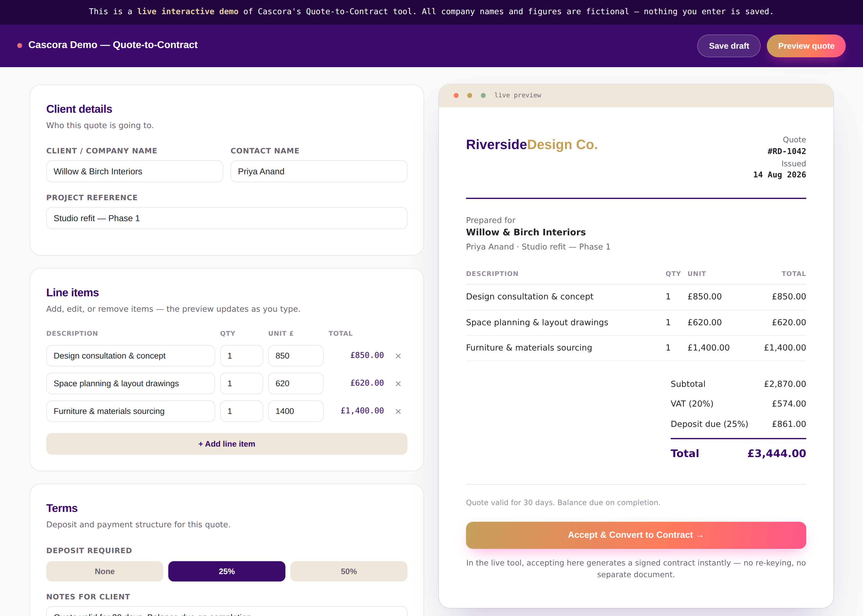Viewport: 863px width, 616px height.
Task: Open Preview quote
Action: (x=806, y=46)
